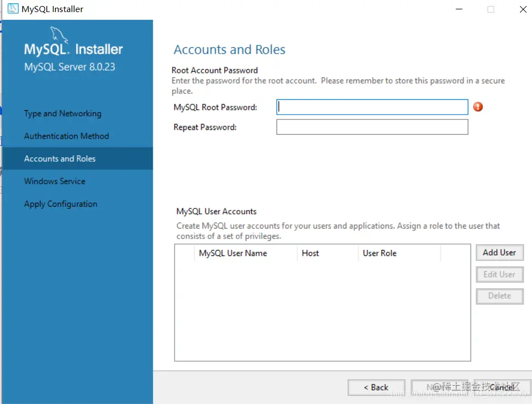Click the MySQL Installer title bar icon
532x404 pixels.
pyautogui.click(x=13, y=9)
